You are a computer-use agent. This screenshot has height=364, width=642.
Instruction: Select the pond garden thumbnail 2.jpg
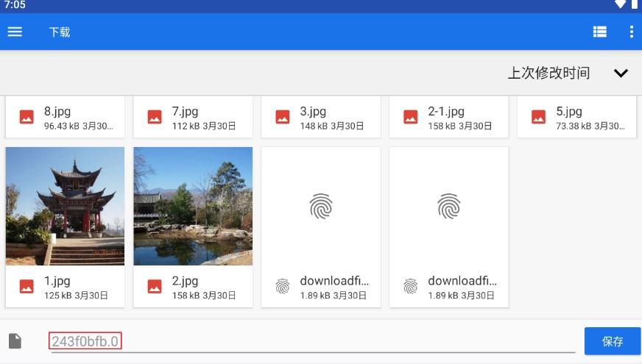coord(193,206)
